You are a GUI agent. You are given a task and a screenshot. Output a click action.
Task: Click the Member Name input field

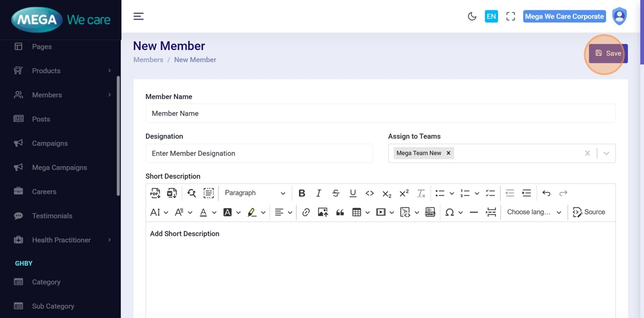[380, 114]
